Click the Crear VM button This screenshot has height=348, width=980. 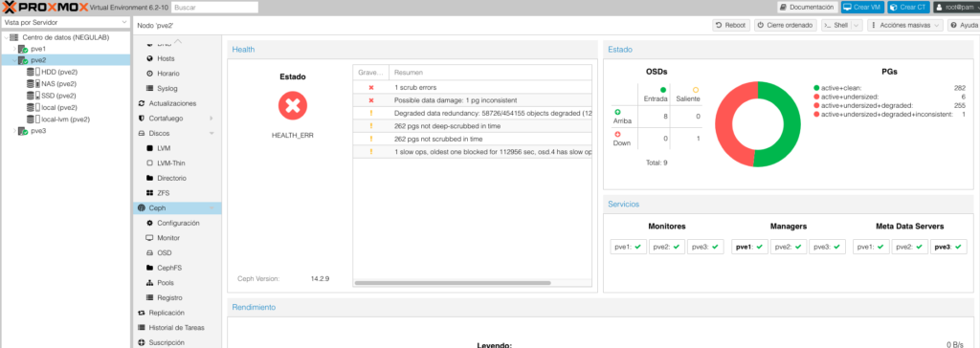[862, 7]
